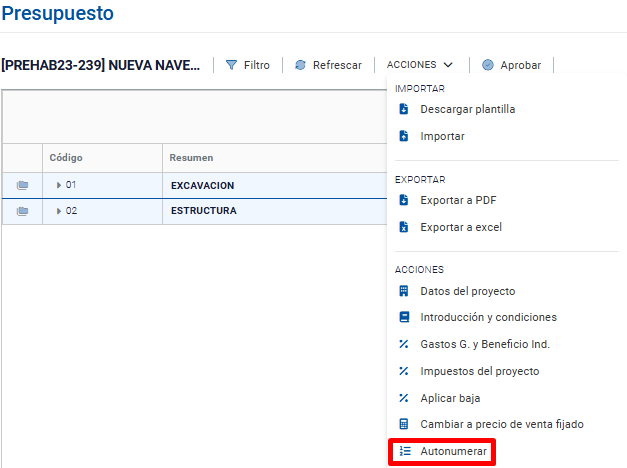The width and height of the screenshot is (627, 468).
Task: Click the building icon beside Datos del proyecto
Action: (x=404, y=291)
